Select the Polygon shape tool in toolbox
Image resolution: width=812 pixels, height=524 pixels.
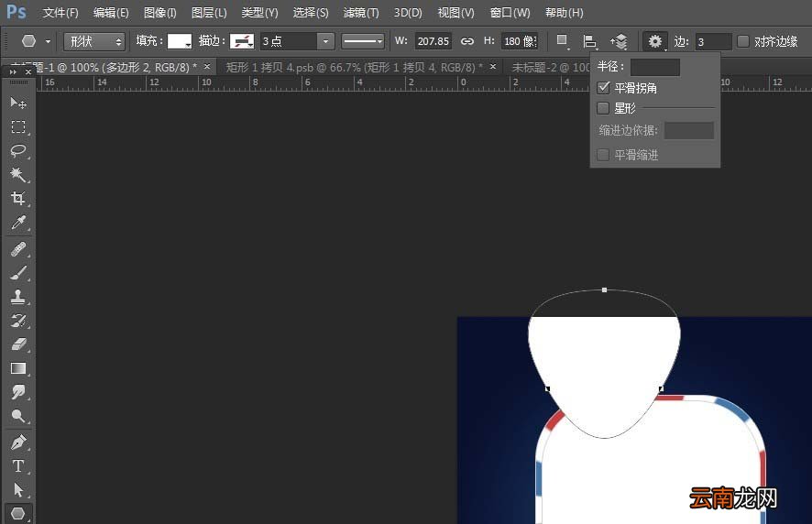(x=18, y=514)
